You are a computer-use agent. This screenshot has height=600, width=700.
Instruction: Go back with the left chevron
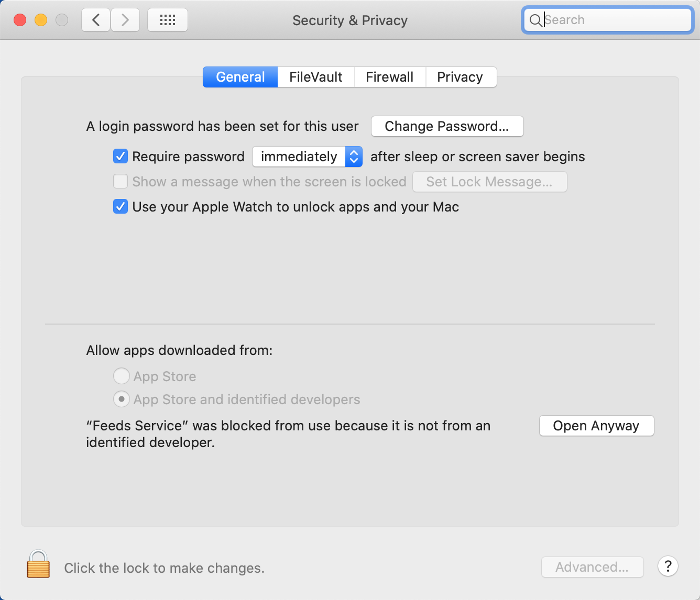click(x=96, y=20)
